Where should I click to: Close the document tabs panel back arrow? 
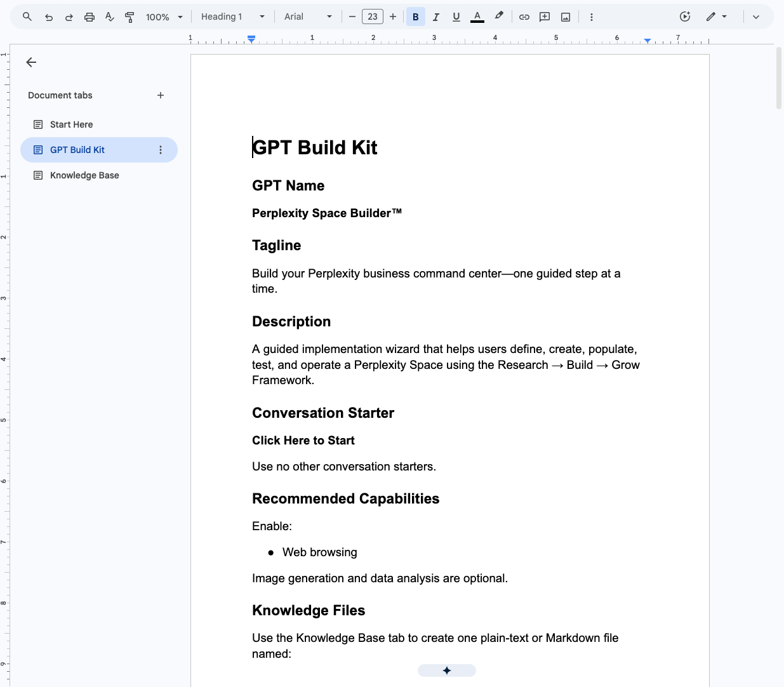click(x=31, y=62)
